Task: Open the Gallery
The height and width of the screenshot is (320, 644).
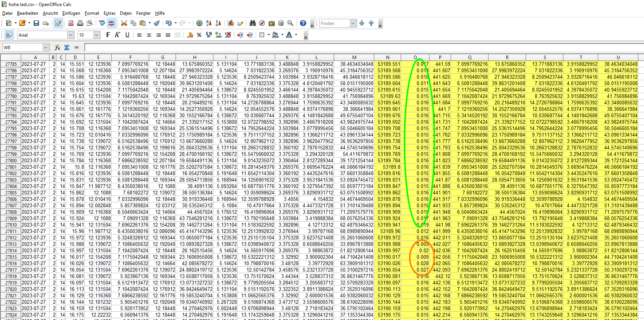Action: 271,23
